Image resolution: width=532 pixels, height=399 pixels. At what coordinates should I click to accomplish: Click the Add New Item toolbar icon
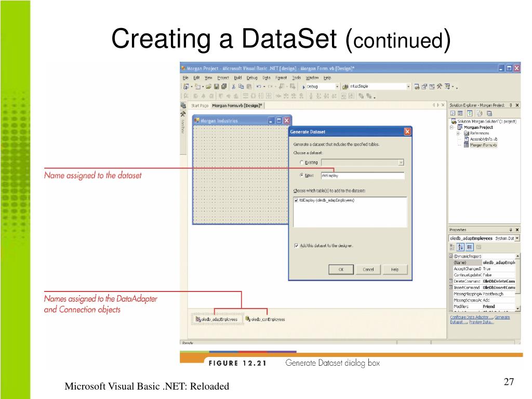[x=197, y=87]
